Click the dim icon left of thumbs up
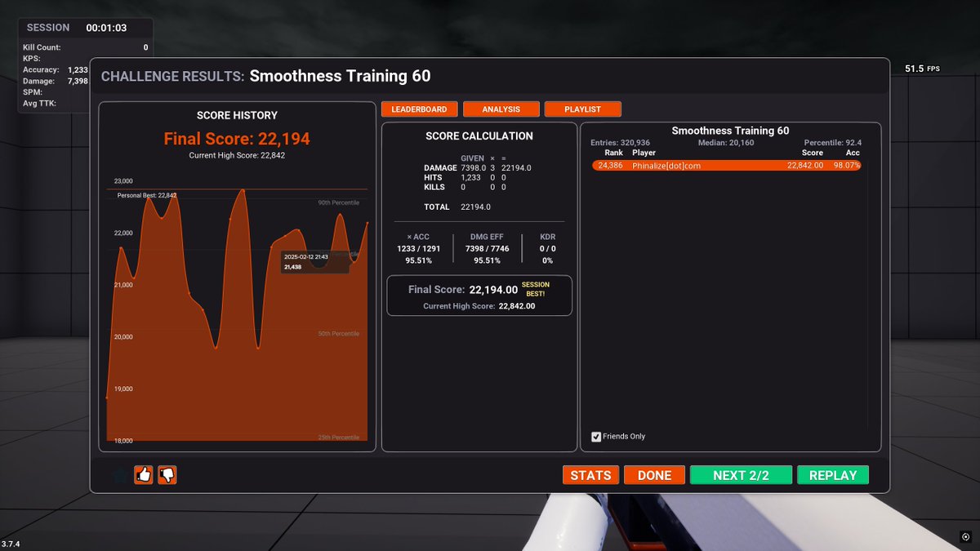980x551 pixels. click(x=121, y=474)
